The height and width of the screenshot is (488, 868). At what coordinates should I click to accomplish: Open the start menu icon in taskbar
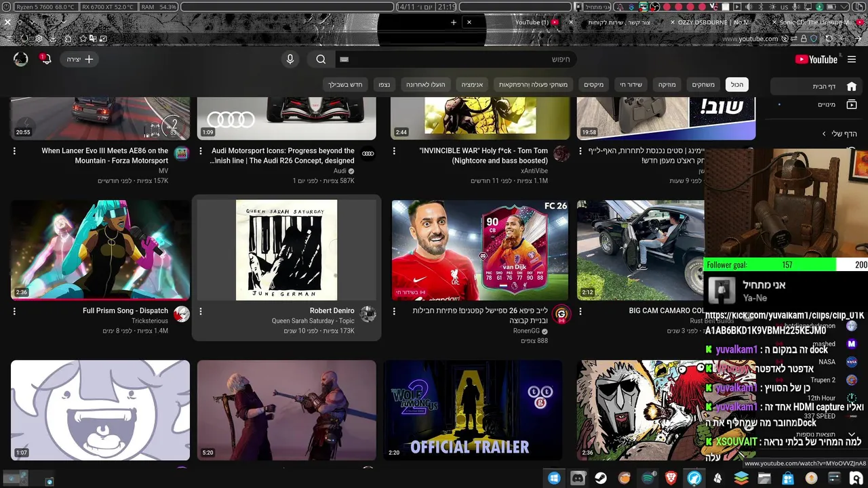coord(554,479)
